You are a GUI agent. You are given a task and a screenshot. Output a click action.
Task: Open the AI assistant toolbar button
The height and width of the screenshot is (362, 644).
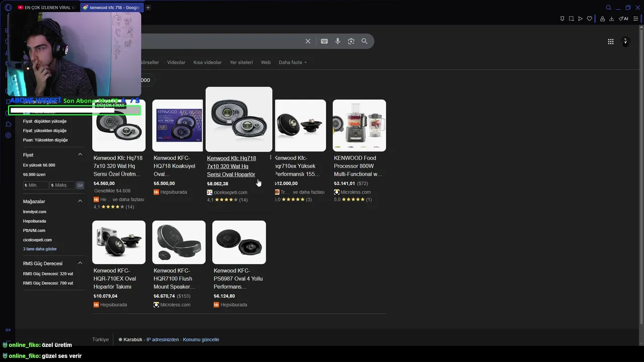tap(623, 19)
